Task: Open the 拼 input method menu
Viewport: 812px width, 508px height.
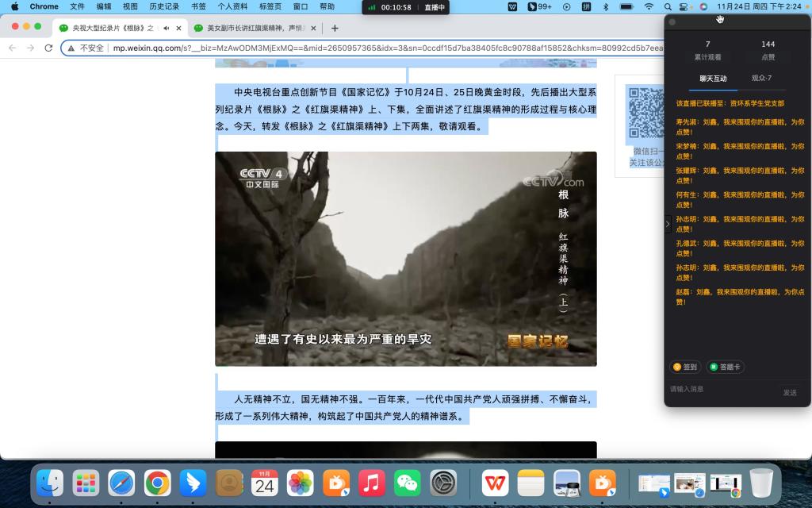Action: click(586, 6)
